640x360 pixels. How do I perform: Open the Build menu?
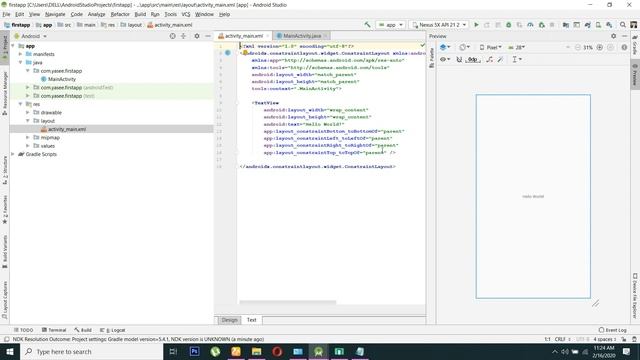click(x=140, y=14)
